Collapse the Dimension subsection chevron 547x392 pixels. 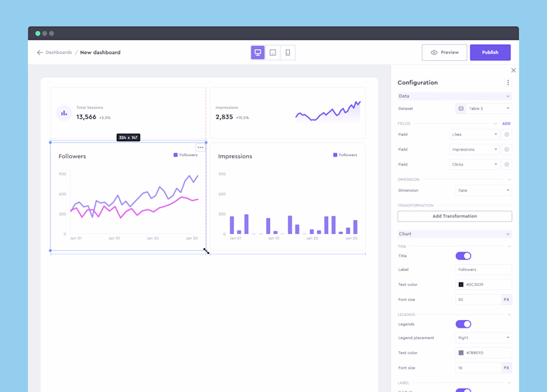coord(509,179)
